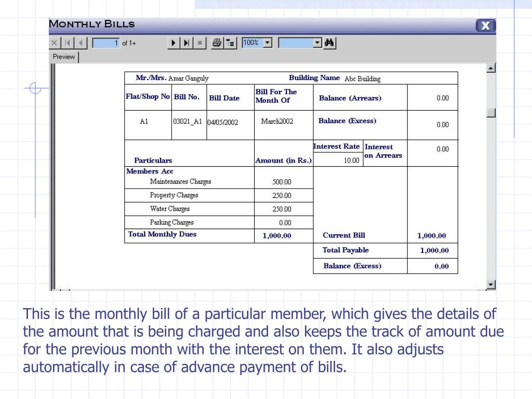Click the vertical scrollbar down arrow
The width and height of the screenshot is (532, 399).
(491, 285)
